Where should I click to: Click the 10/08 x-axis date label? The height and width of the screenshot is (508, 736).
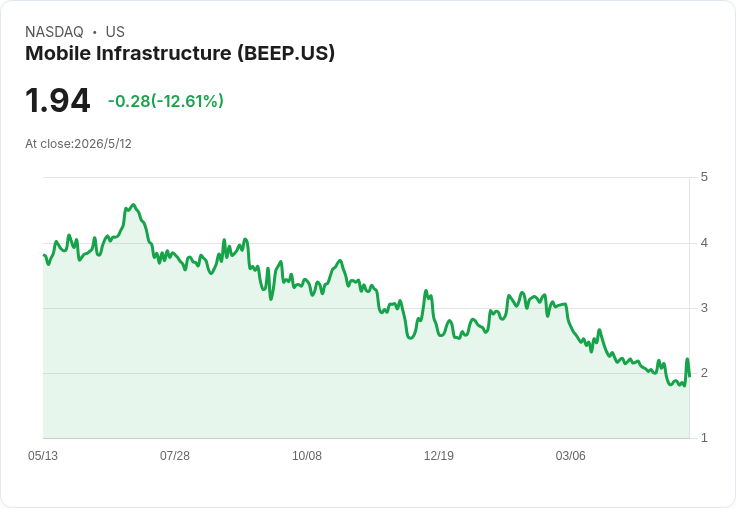[307, 455]
